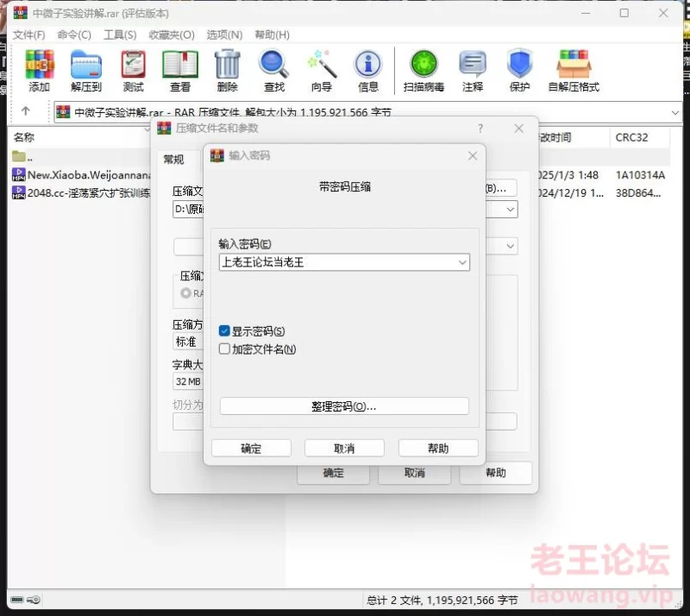Click the 删除 (Delete) trash icon

(x=227, y=71)
